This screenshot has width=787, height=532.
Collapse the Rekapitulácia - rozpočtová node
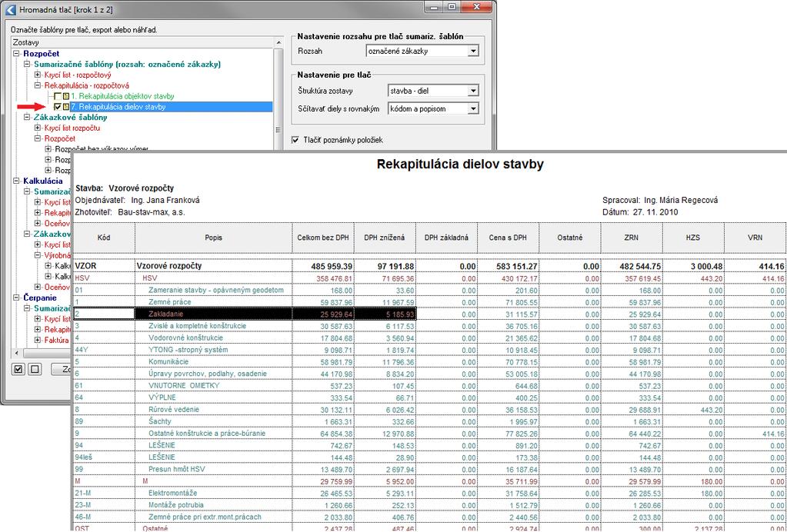(x=38, y=85)
